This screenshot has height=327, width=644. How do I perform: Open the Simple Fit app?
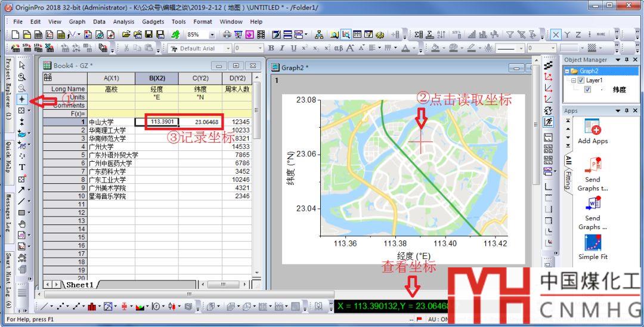click(592, 243)
